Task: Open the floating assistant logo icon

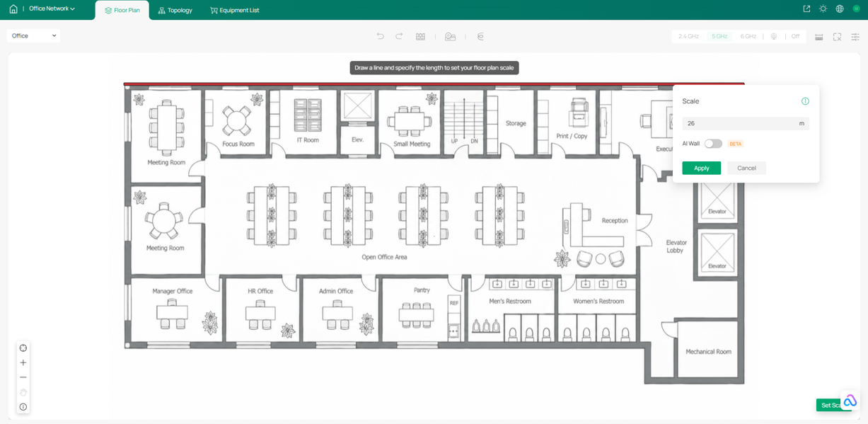Action: [x=850, y=401]
